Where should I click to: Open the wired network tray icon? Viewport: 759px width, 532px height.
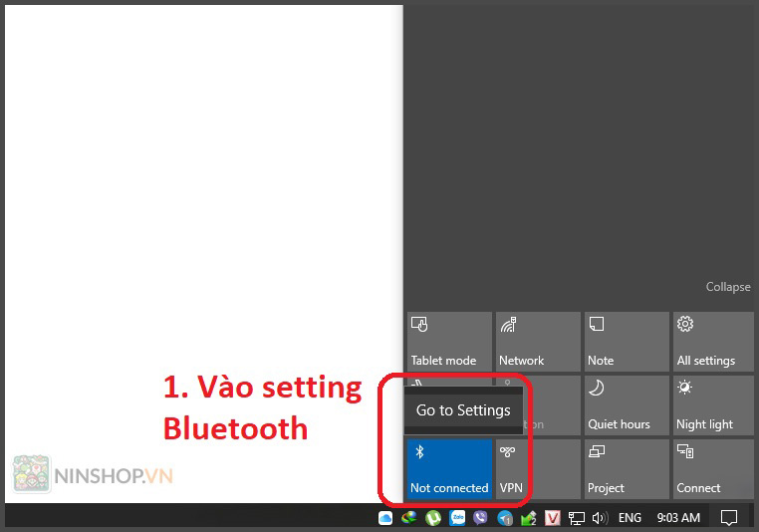[x=576, y=518]
